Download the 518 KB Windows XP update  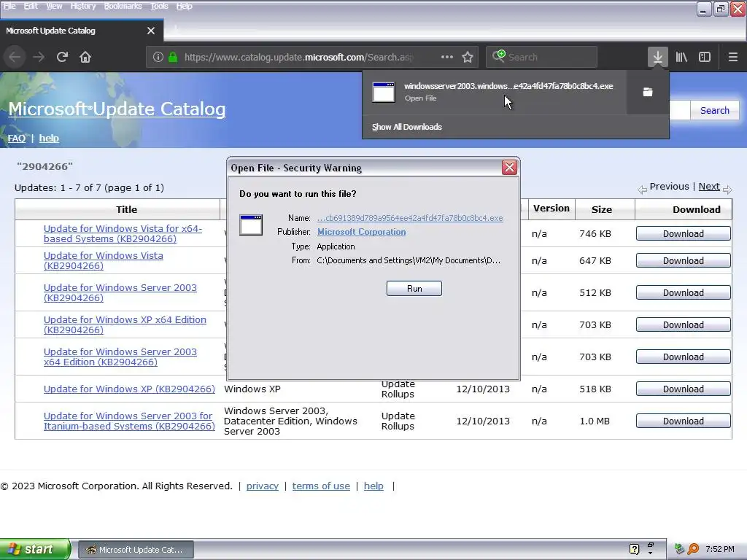pyautogui.click(x=683, y=389)
